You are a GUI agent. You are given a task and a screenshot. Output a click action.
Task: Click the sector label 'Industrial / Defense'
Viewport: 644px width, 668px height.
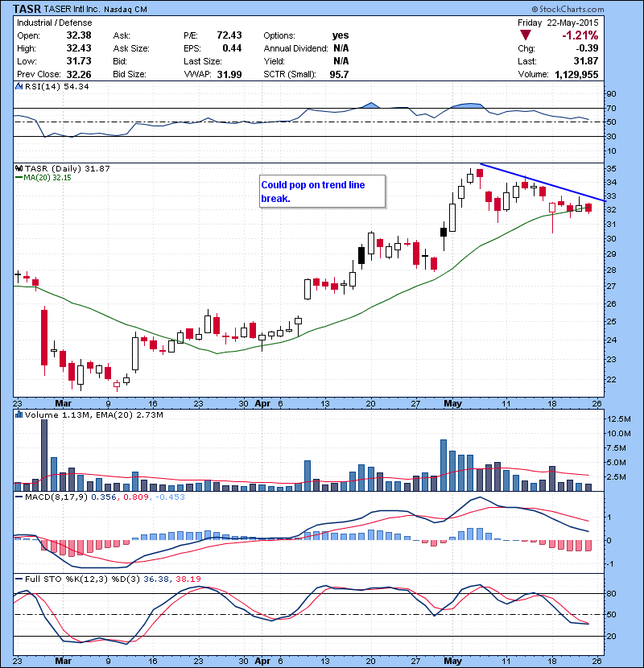54,23
